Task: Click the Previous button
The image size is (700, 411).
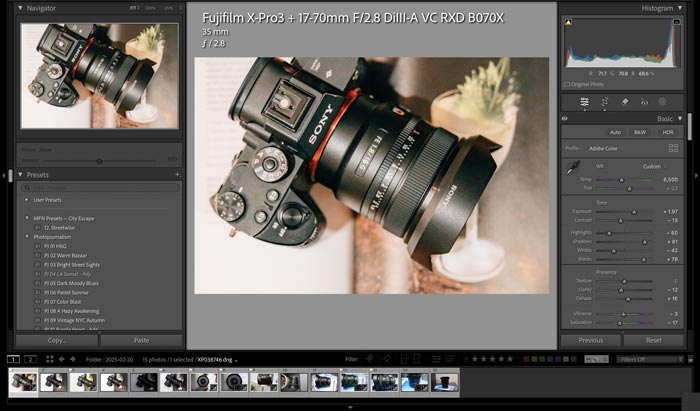Action: point(591,340)
